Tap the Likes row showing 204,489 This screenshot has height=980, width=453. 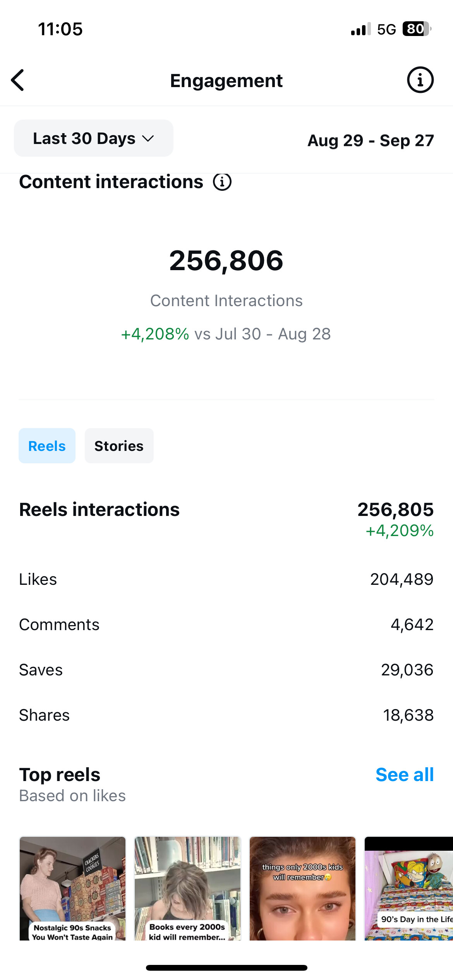coord(226,579)
